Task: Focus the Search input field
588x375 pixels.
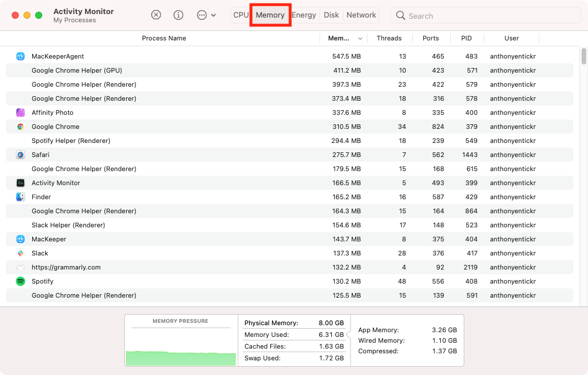Action: point(485,16)
